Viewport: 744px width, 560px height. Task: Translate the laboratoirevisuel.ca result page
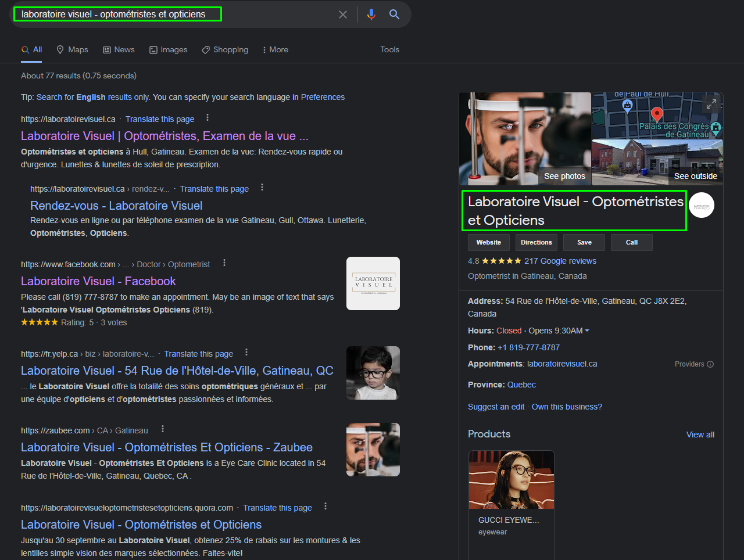pos(160,119)
